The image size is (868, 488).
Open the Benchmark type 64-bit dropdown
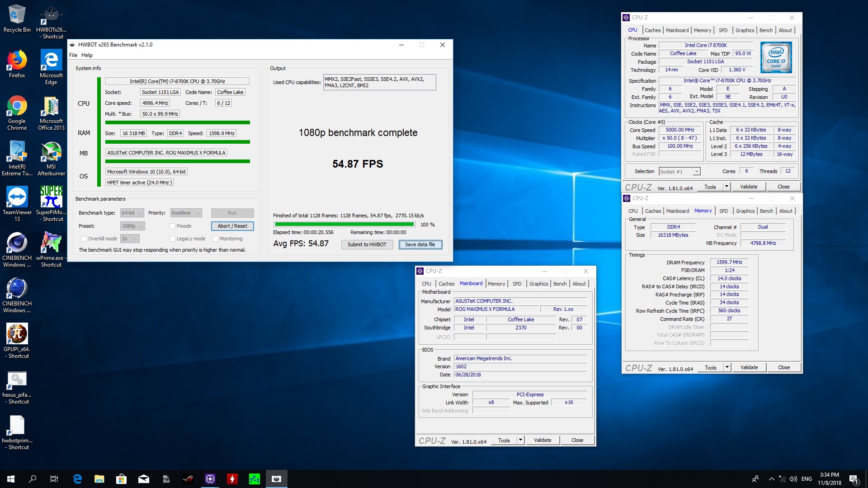[x=132, y=213]
